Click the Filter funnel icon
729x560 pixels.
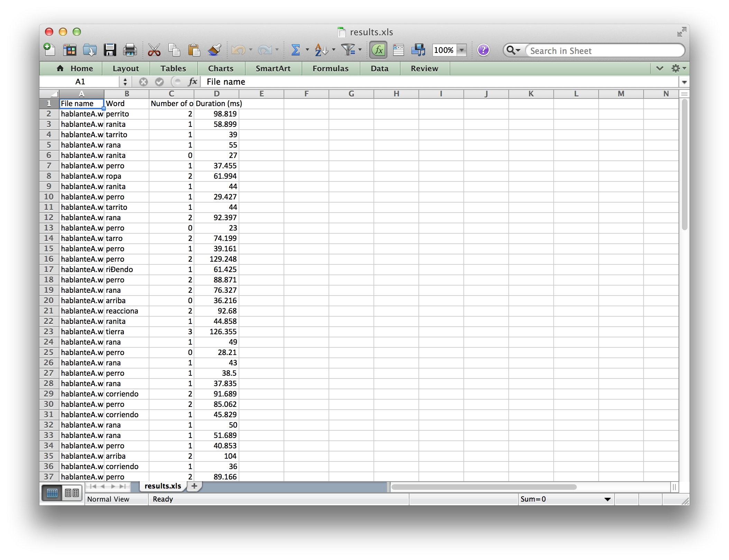click(348, 50)
